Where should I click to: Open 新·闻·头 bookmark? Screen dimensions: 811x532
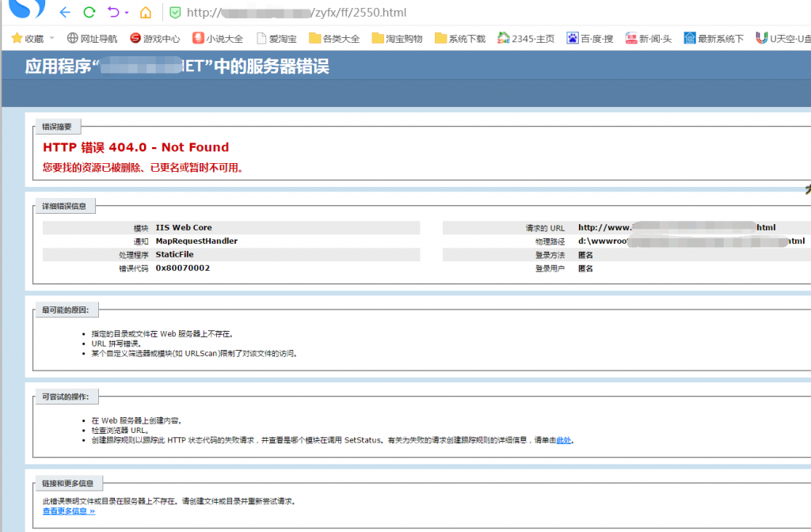tap(647, 37)
